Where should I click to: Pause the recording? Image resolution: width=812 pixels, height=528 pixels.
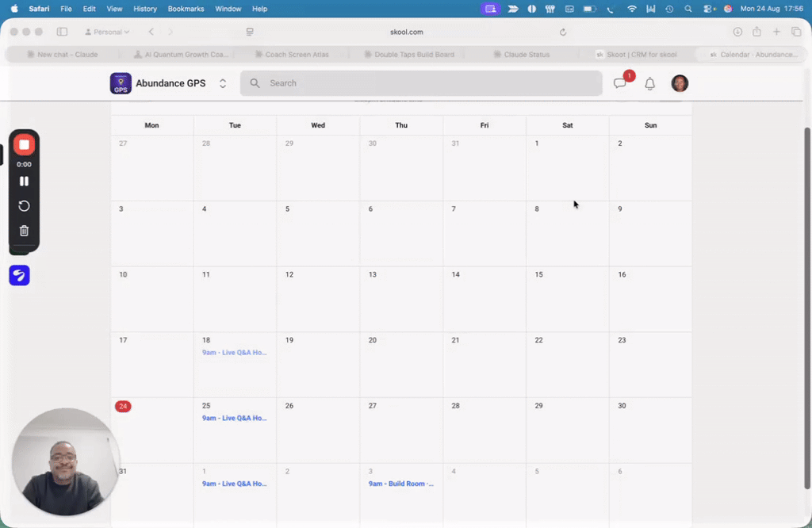(x=24, y=182)
